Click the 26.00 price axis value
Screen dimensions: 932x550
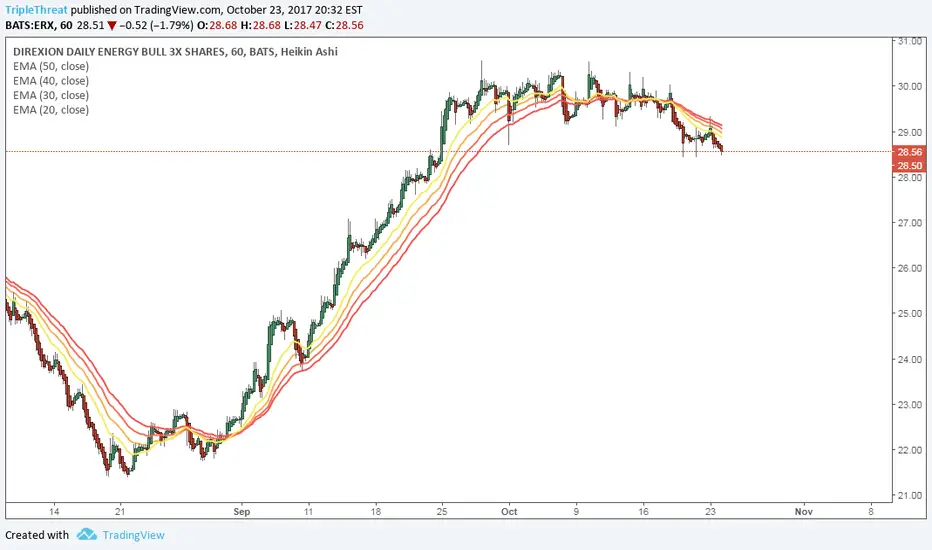910,268
